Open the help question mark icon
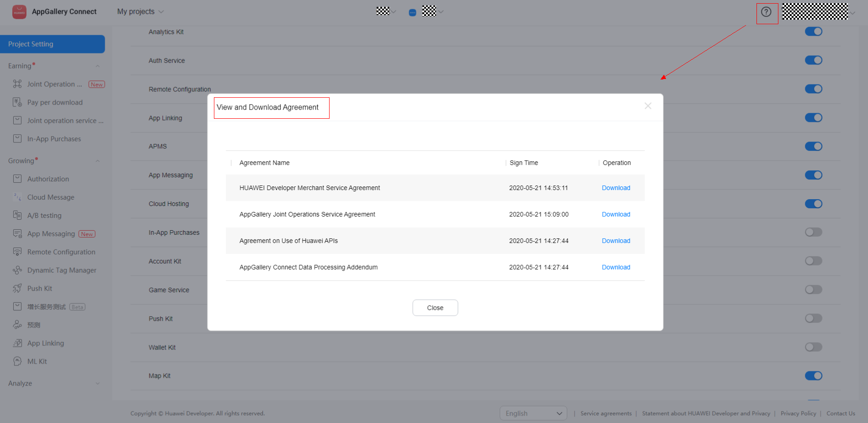 [x=767, y=12]
